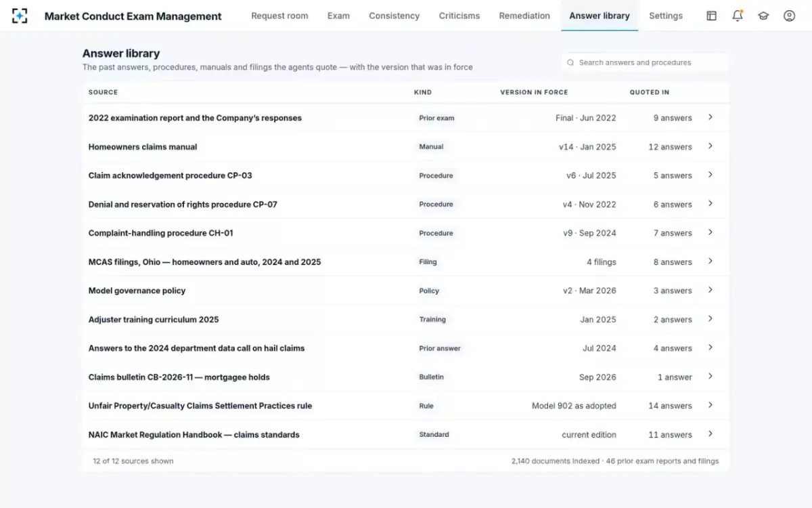Click the Prior exam kind tag
812x508 pixels.
436,118
